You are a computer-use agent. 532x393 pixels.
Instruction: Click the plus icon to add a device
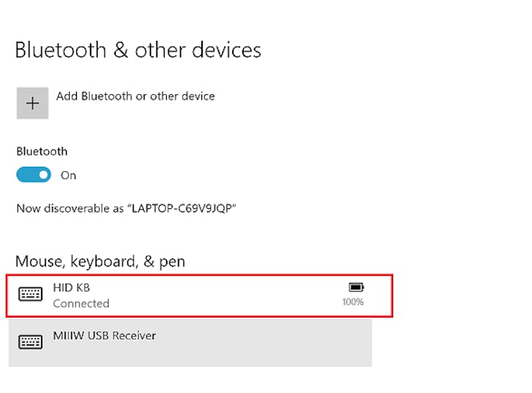point(32,103)
